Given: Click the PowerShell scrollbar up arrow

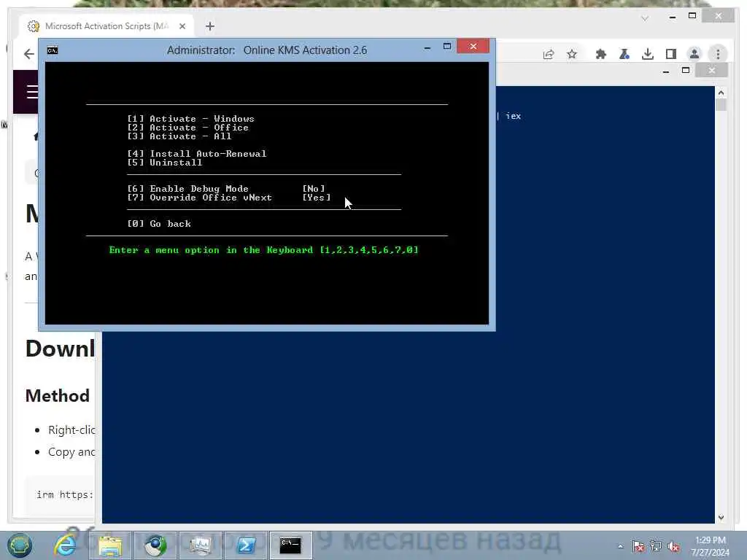Looking at the screenshot, I should (x=721, y=93).
